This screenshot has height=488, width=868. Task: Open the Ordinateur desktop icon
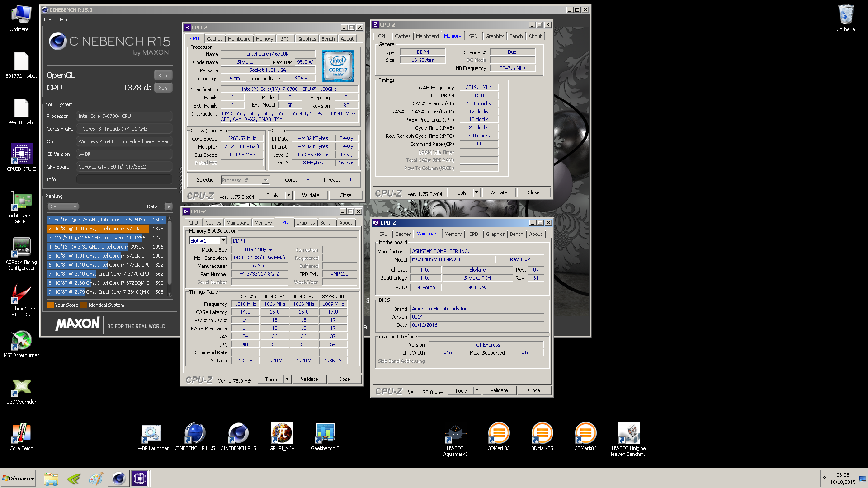21,19
